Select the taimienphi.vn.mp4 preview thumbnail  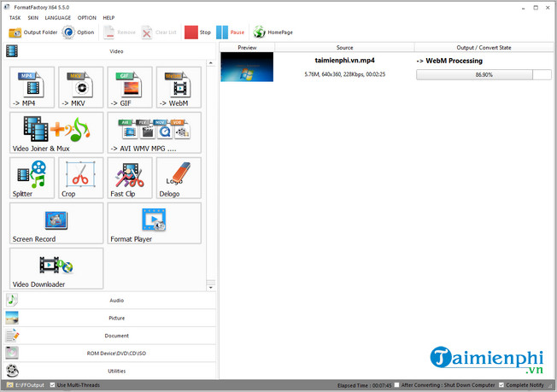247,67
